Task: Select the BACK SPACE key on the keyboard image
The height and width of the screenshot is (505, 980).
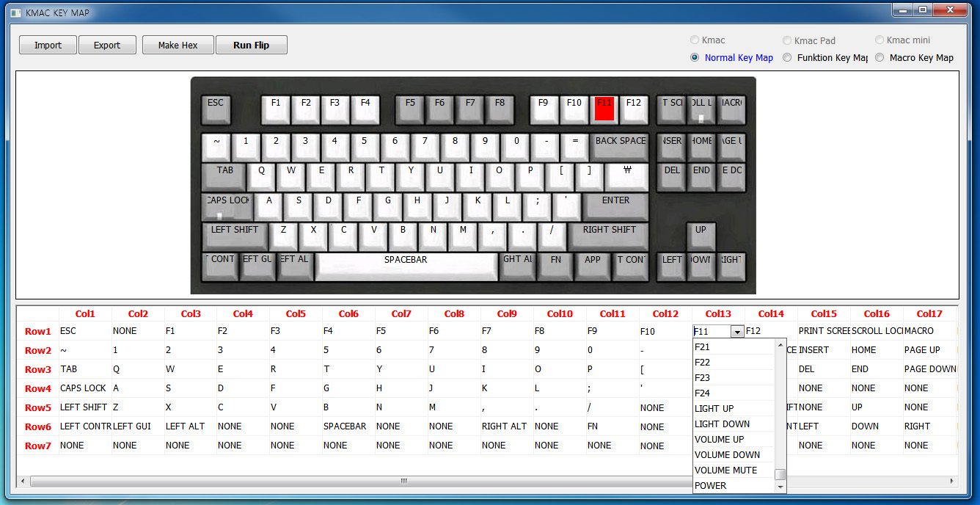Action: [x=621, y=147]
